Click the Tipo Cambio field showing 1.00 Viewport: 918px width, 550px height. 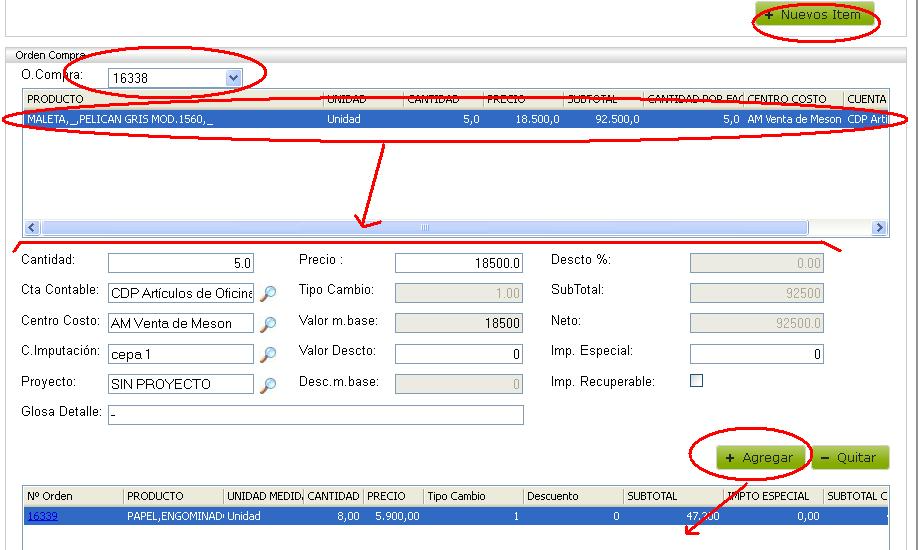point(458,293)
